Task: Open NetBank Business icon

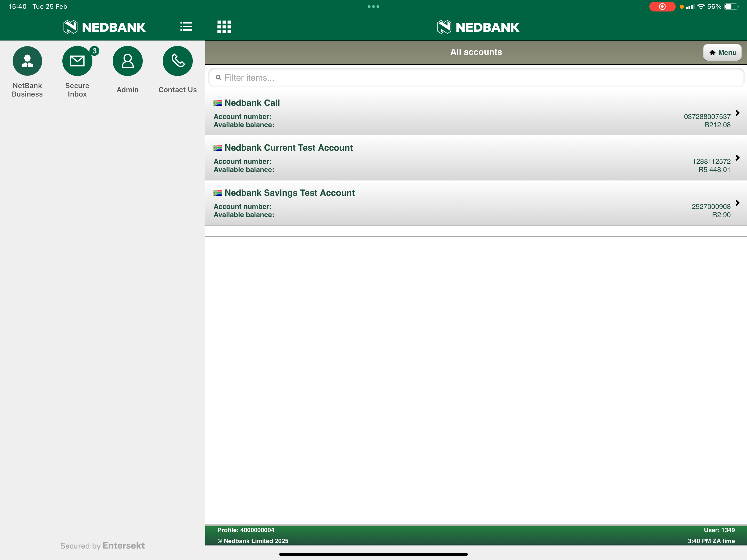Action: 27,61
